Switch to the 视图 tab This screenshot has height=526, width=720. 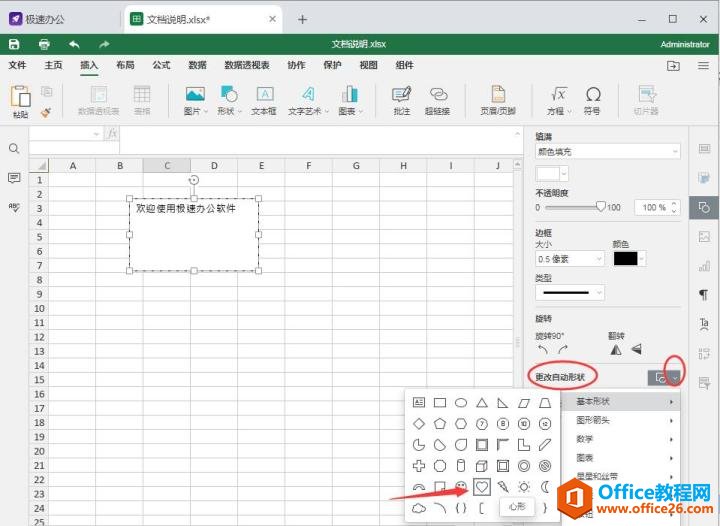pyautogui.click(x=368, y=65)
